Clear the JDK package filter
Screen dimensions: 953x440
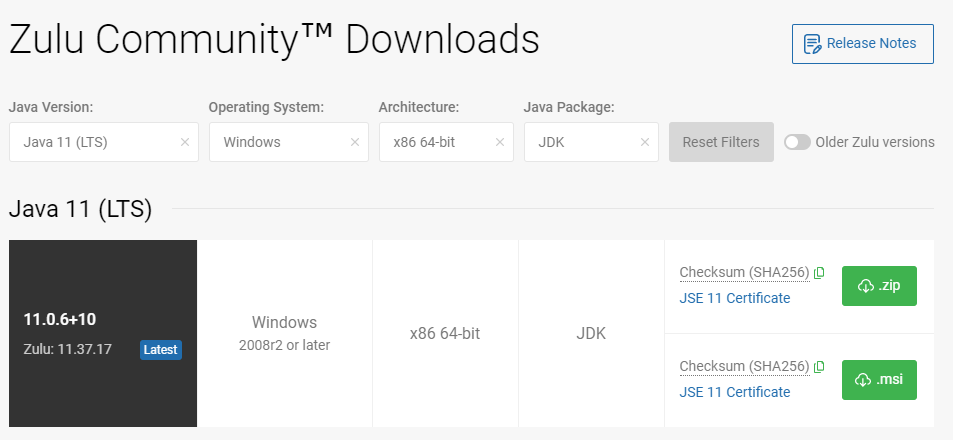[x=645, y=142]
